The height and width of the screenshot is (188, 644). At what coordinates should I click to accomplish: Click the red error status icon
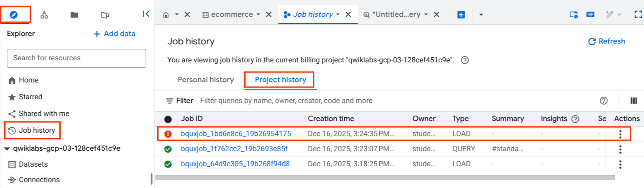tap(168, 134)
